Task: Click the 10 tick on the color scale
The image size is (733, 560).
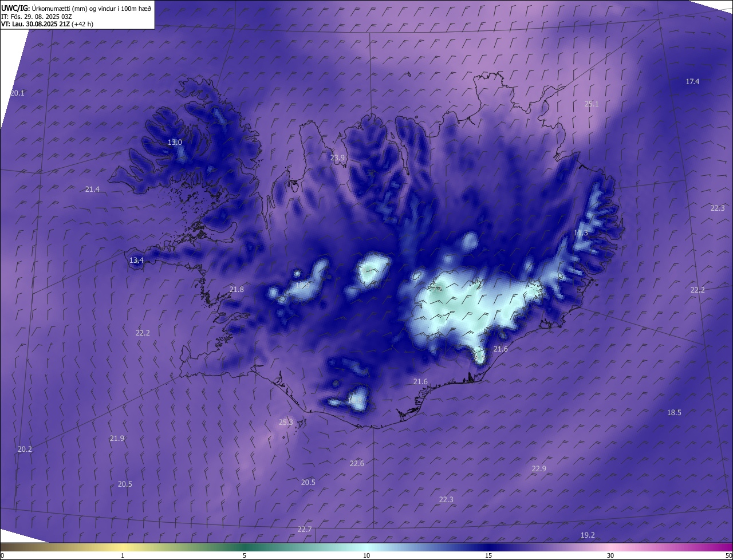Action: point(366,555)
